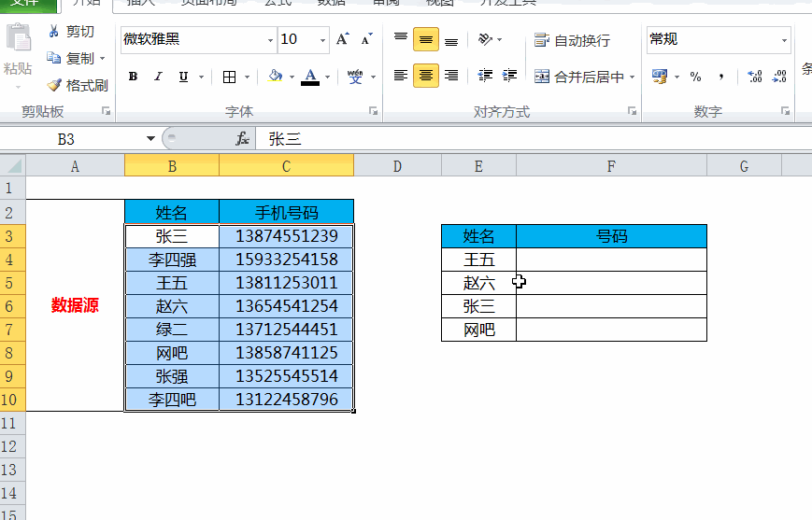The height and width of the screenshot is (520, 812).
Task: Toggle underline formatting
Action: (183, 77)
